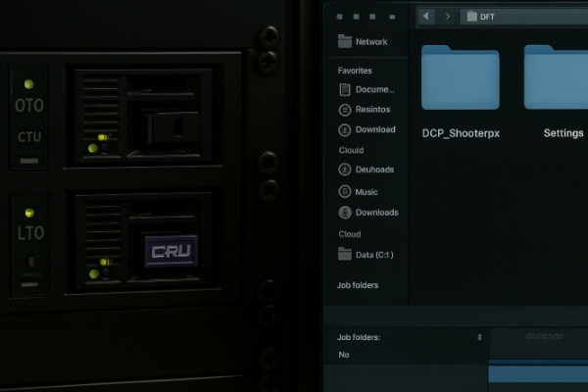Click the Download icon under Favorites
The height and width of the screenshot is (392, 588).
tap(344, 129)
